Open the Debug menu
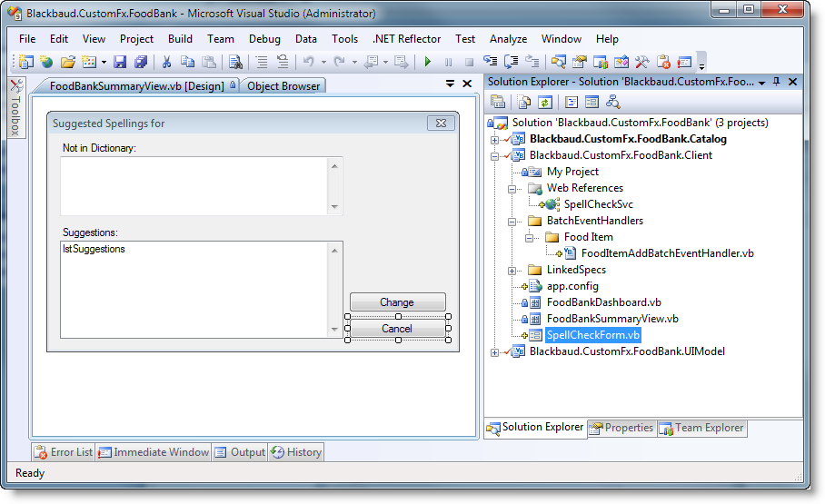This screenshot has width=825, height=504. click(264, 39)
